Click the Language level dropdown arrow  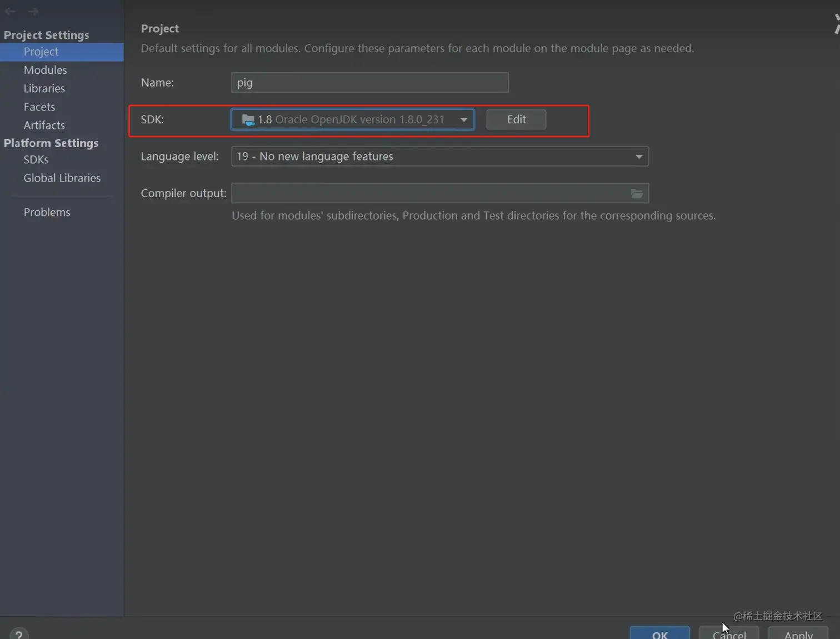[639, 157]
